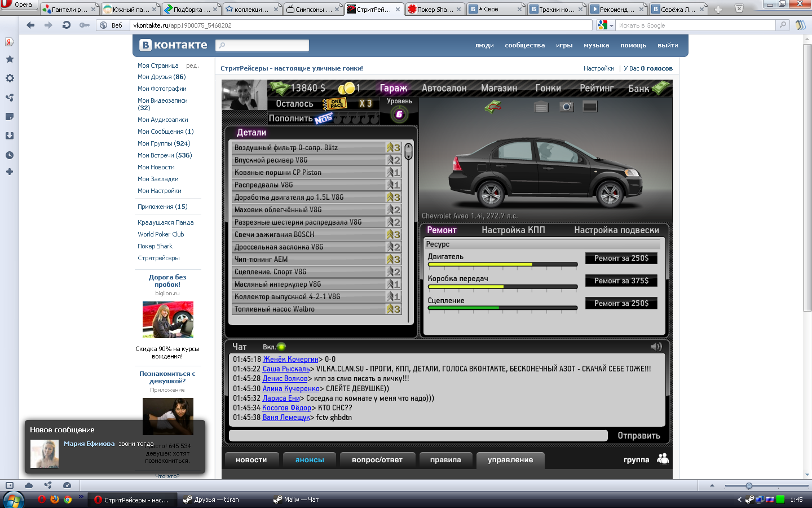Screen dimensions: 812x508
Task: Click the browser address bar
Action: click(x=361, y=25)
